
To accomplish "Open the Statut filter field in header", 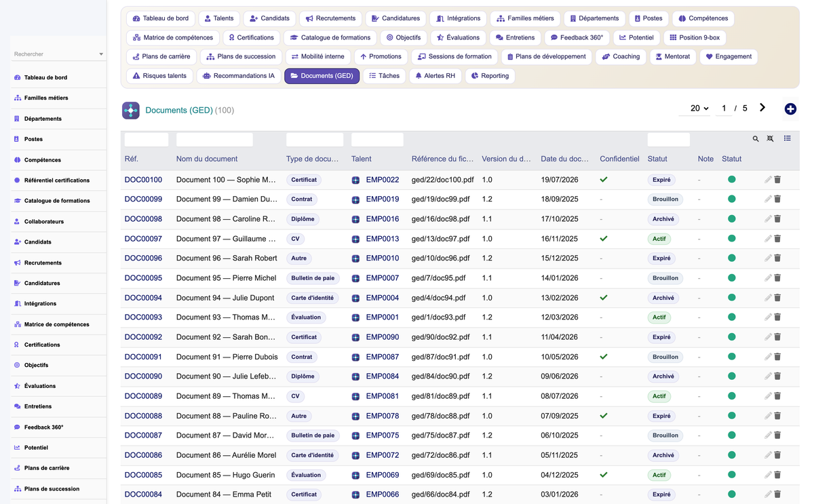I will click(668, 140).
